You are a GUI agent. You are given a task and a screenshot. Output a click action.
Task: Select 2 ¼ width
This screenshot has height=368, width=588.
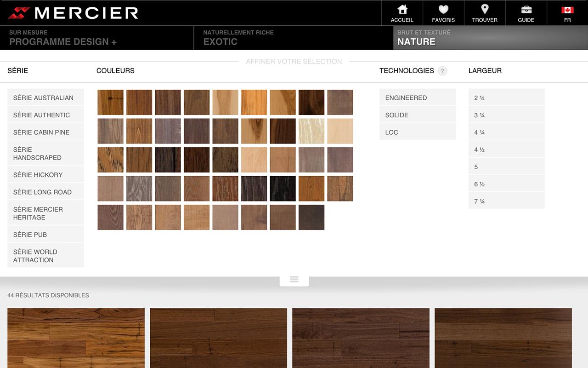click(x=506, y=98)
